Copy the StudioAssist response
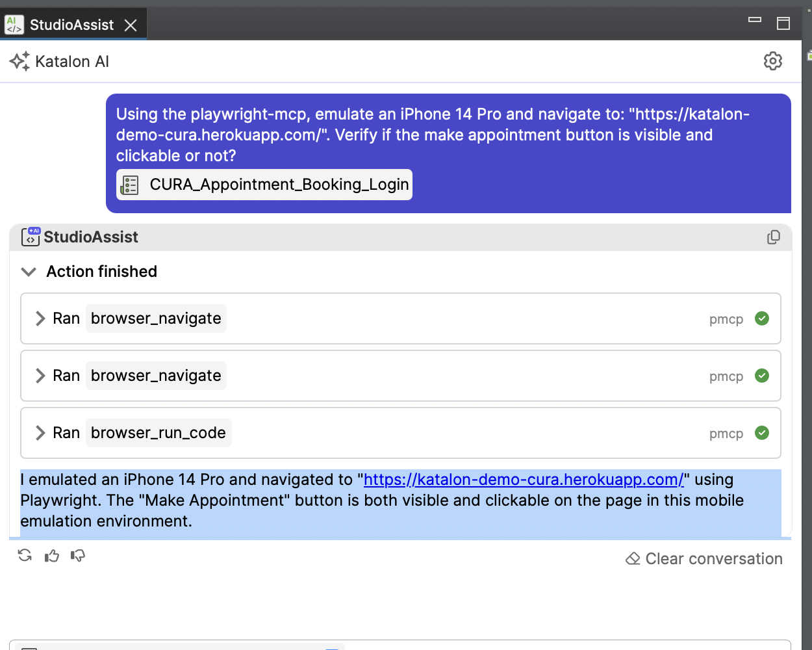The image size is (812, 650). pos(773,237)
